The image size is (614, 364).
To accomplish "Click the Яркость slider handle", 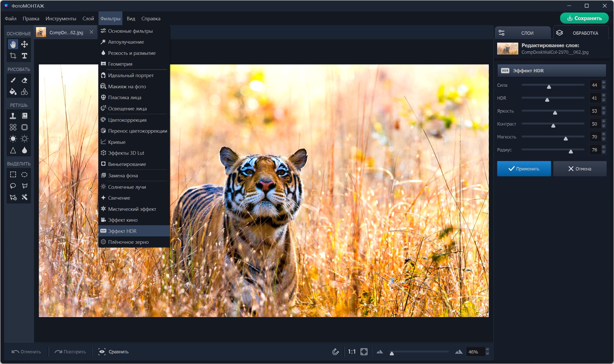I will coord(555,113).
